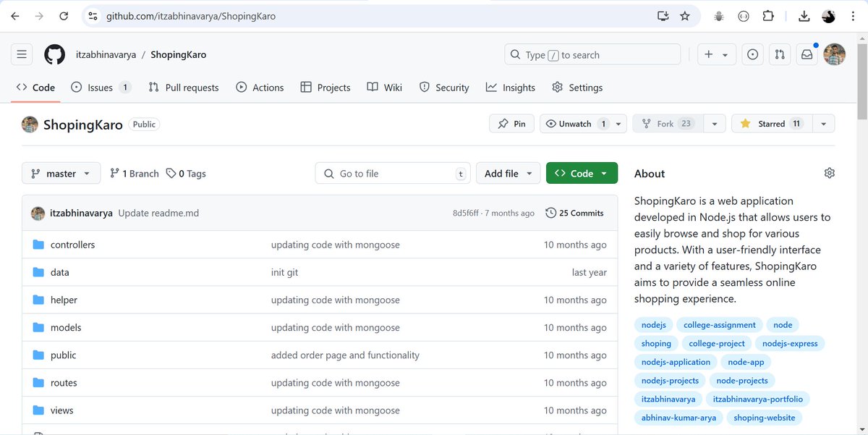Image resolution: width=868 pixels, height=435 pixels.
Task: Click the 'Go to file' search field
Action: pyautogui.click(x=393, y=173)
